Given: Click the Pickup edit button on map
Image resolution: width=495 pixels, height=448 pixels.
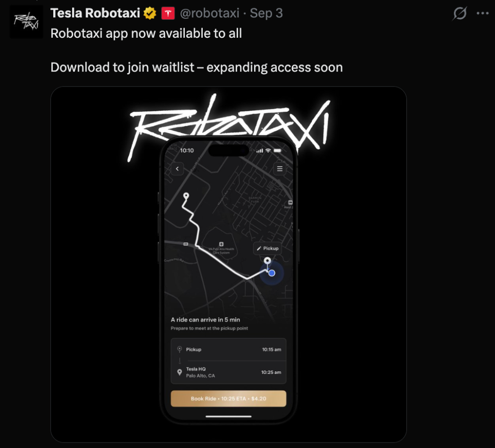Looking at the screenshot, I should pos(268,249).
